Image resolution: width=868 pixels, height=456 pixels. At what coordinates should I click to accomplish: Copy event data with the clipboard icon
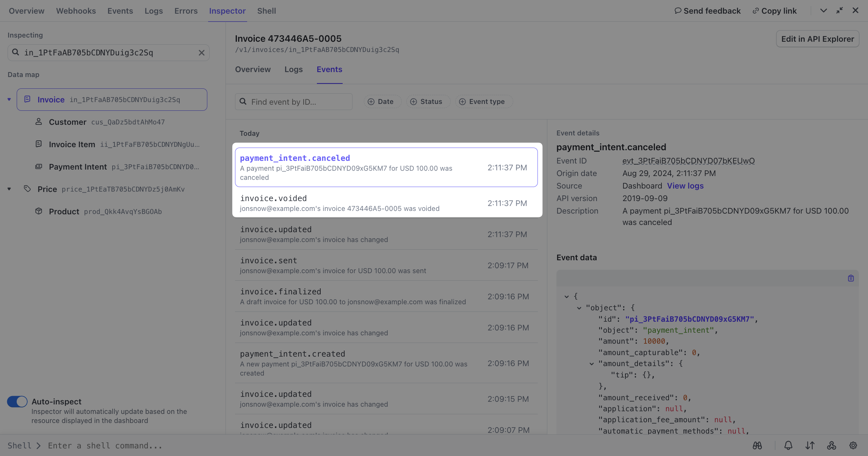click(x=851, y=278)
